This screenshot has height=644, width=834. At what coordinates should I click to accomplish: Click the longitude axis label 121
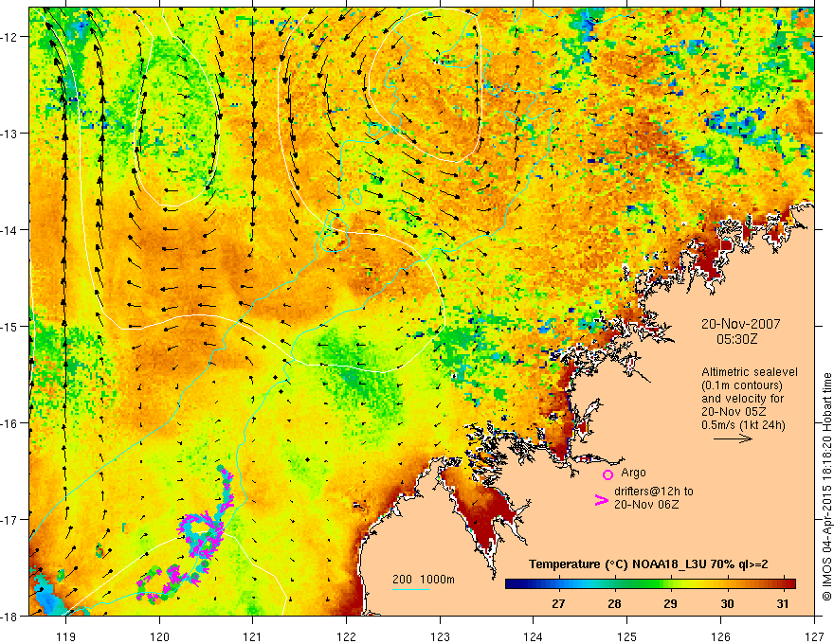(252, 636)
